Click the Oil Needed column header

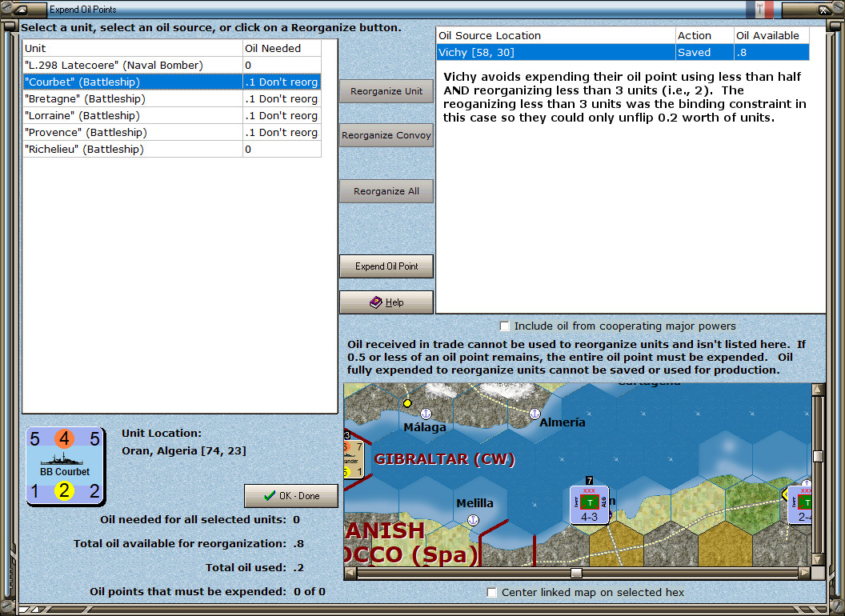tap(282, 48)
